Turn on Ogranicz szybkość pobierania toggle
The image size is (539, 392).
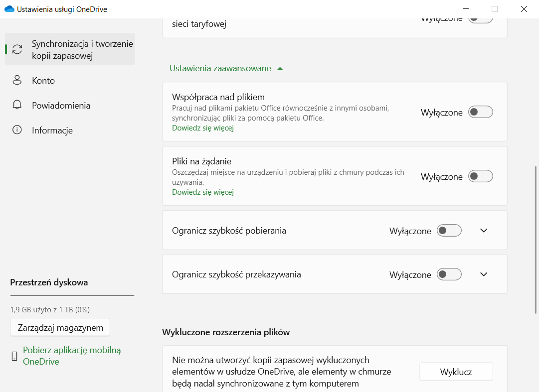(449, 230)
